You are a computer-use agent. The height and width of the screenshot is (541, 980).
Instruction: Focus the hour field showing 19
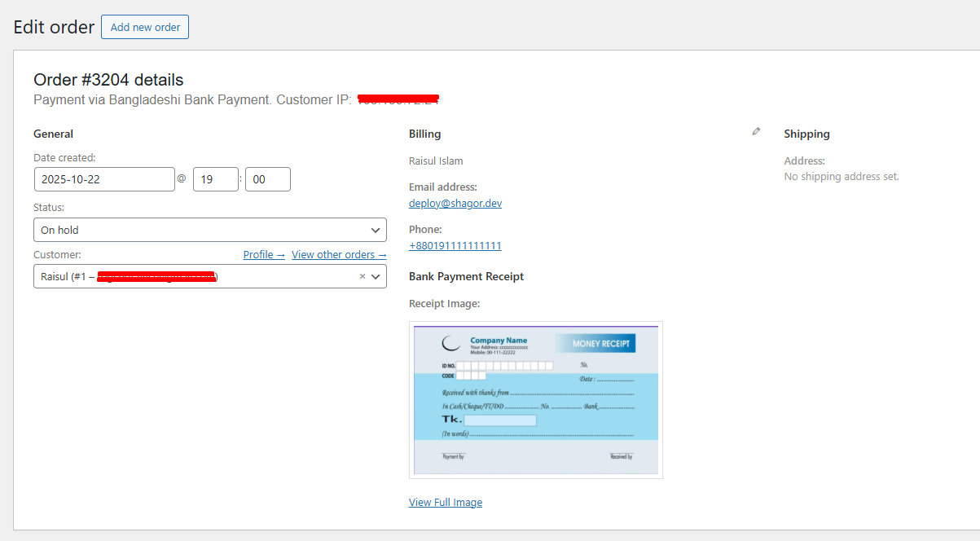pyautogui.click(x=215, y=178)
